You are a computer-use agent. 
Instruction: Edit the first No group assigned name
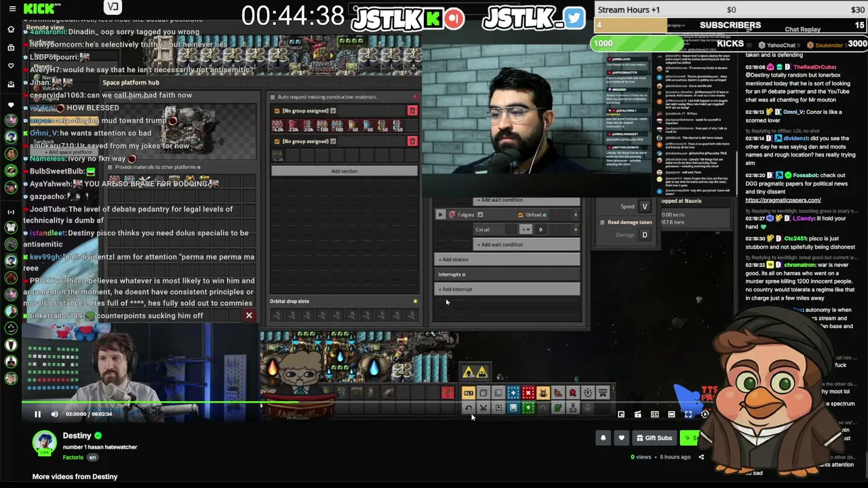333,110
